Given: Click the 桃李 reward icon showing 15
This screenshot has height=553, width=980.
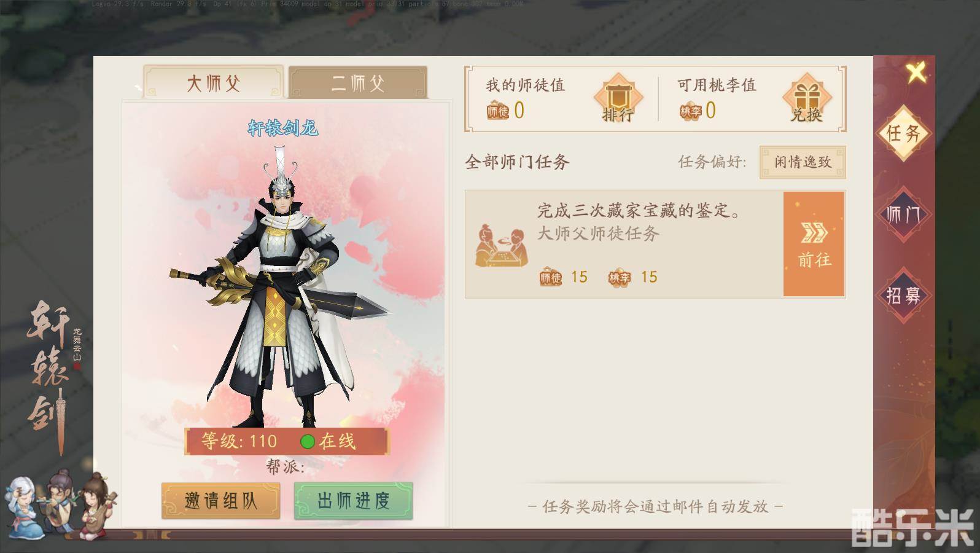Looking at the screenshot, I should coord(620,278).
